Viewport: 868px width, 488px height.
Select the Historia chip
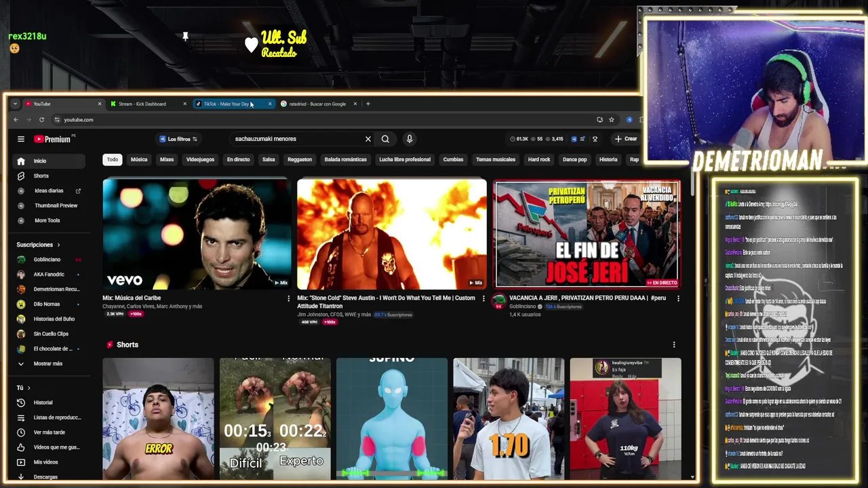pos(608,159)
